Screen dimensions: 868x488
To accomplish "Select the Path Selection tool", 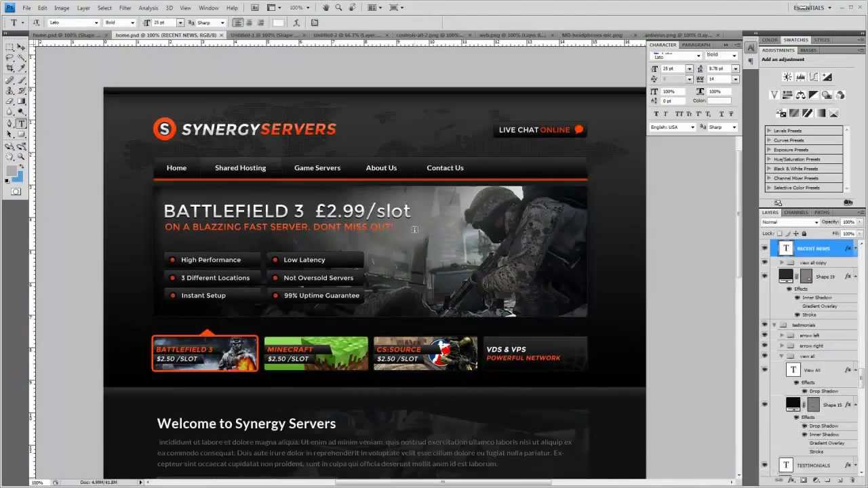I will (9, 134).
